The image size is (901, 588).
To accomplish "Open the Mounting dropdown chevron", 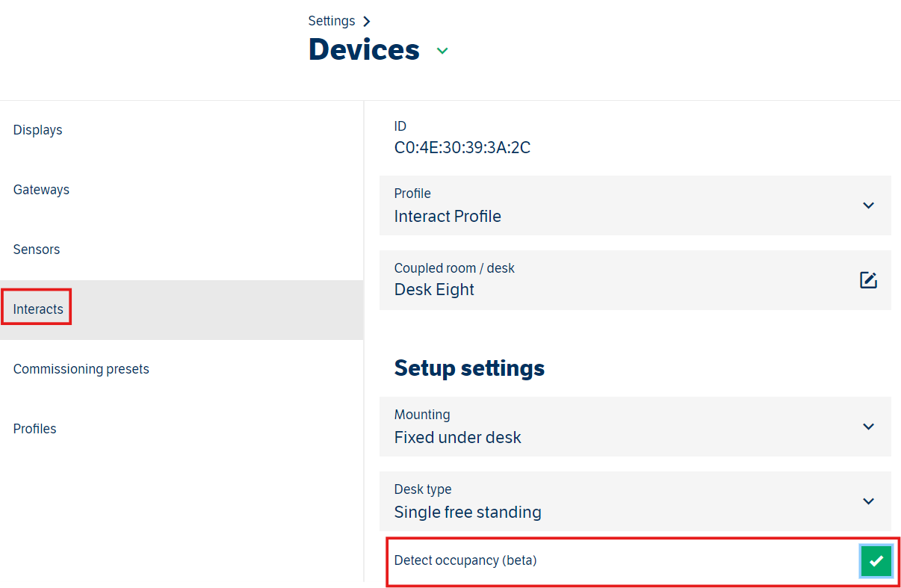I will point(868,427).
